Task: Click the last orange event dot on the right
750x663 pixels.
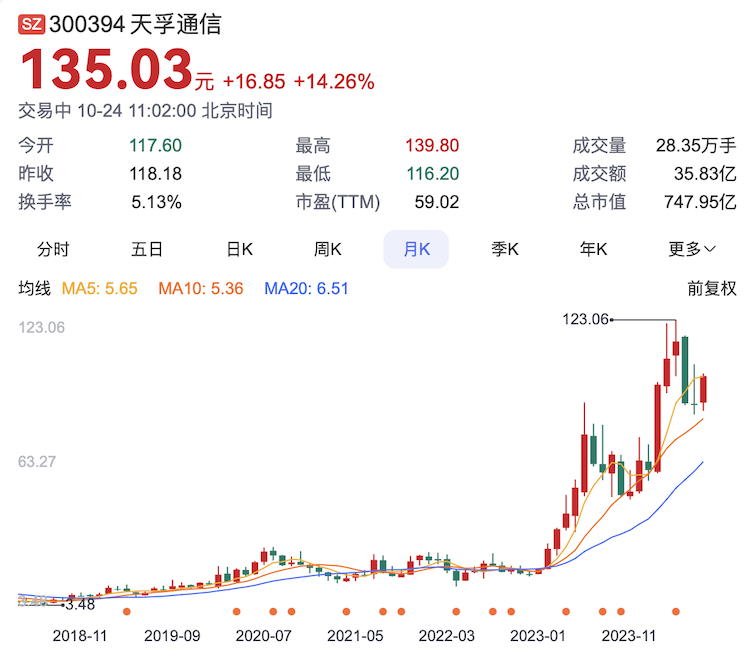Action: (x=676, y=611)
